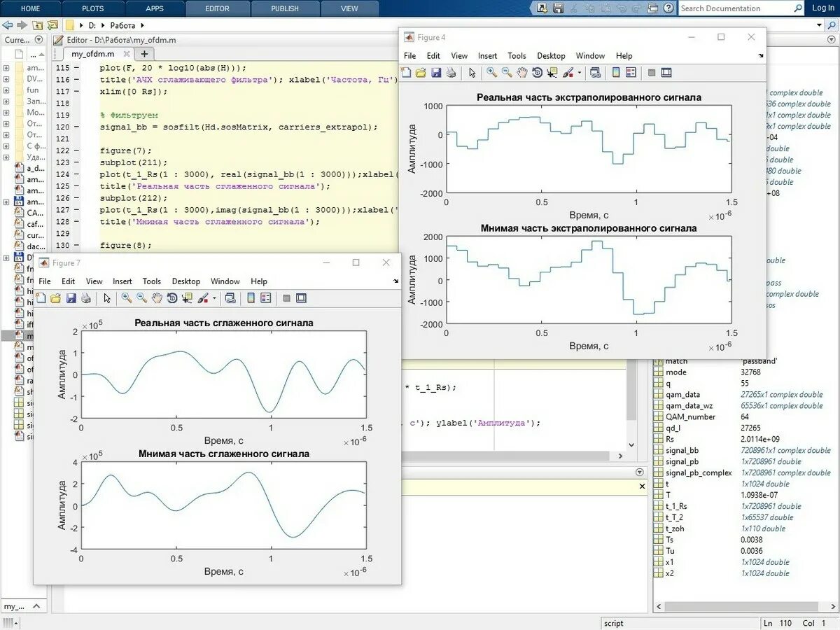Click Open File icon in Figure 7
Screen dimensions: 840x630
[x=55, y=298]
